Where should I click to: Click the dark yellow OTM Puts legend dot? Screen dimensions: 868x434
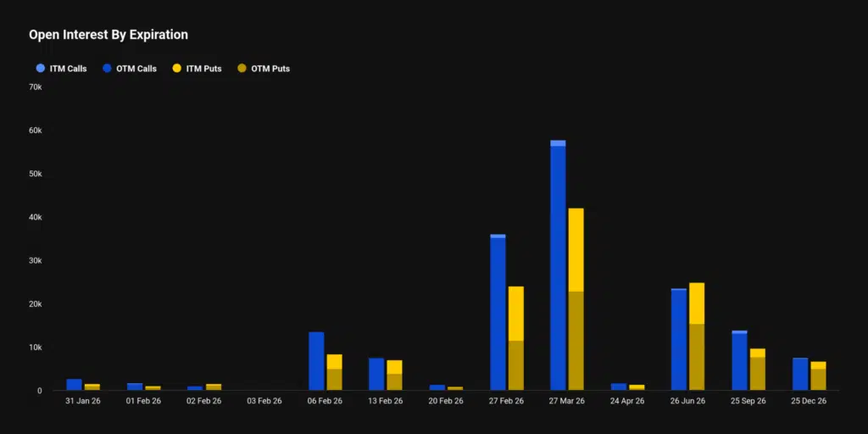pos(242,69)
